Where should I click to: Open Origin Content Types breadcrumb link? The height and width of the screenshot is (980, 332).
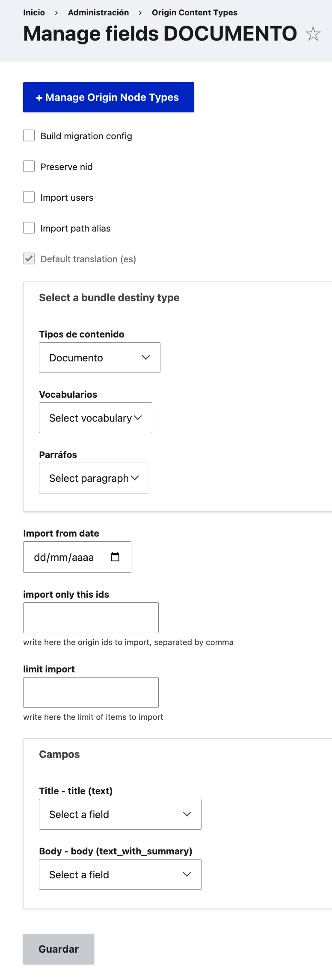click(195, 12)
